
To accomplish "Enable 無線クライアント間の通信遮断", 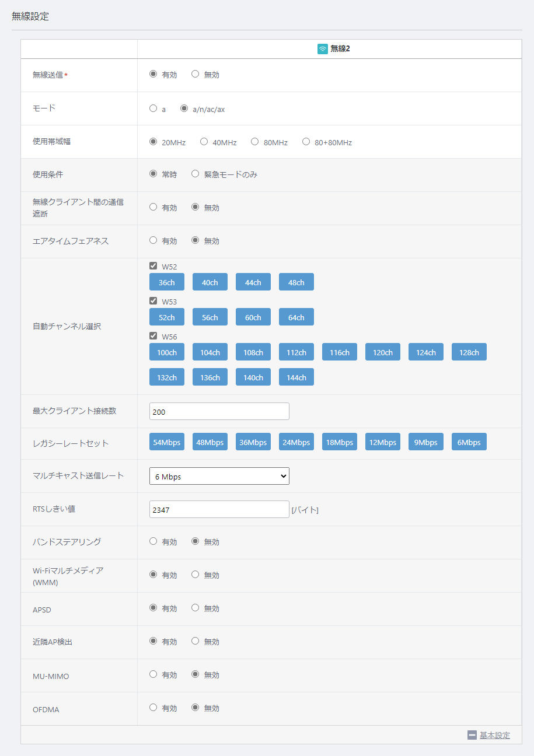I will click(153, 207).
